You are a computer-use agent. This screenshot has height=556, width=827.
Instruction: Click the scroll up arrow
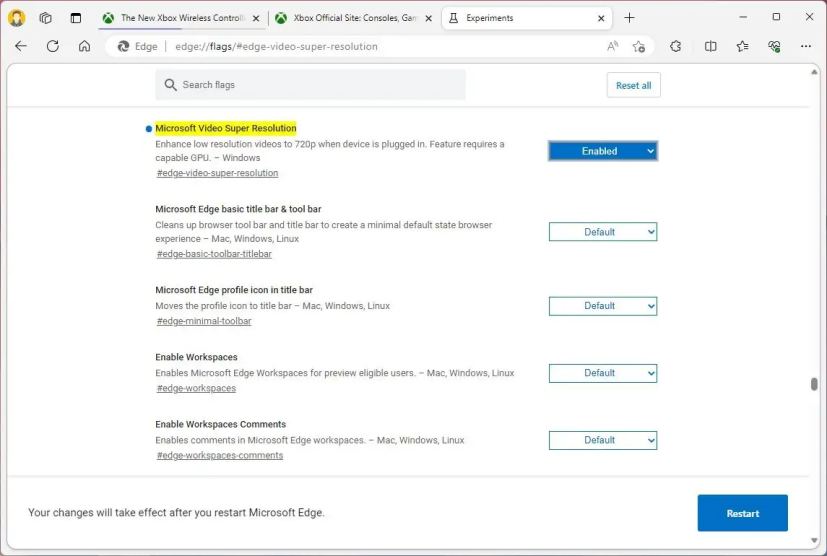pyautogui.click(x=814, y=72)
